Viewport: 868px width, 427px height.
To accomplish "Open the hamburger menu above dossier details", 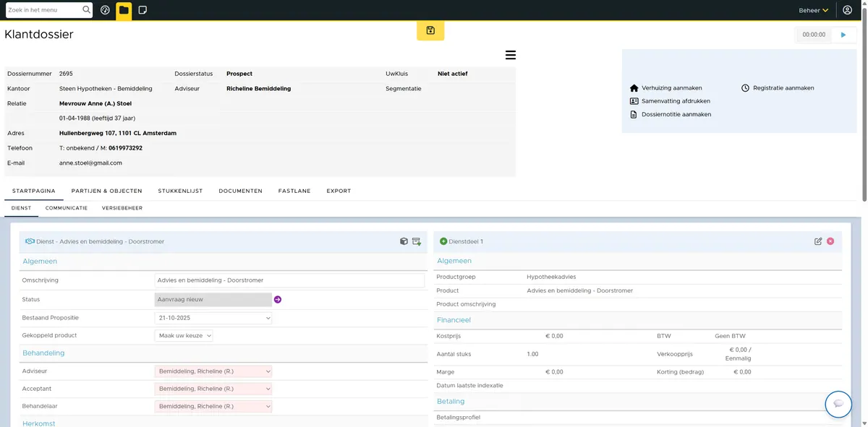I will [510, 55].
